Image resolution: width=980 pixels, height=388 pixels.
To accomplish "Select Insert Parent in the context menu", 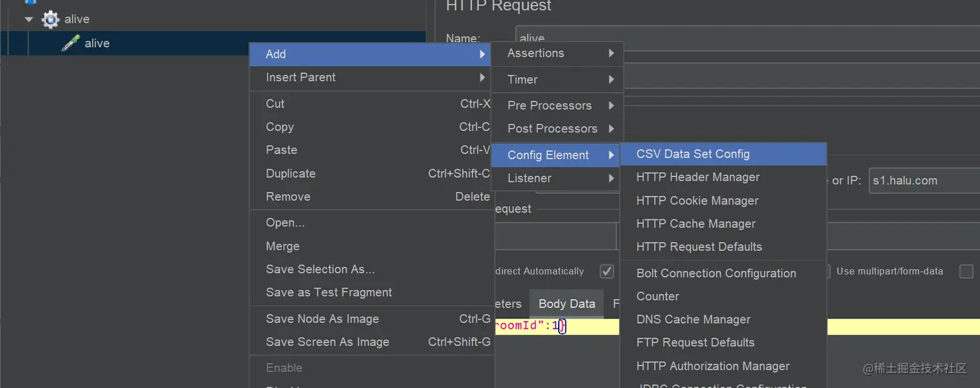I will [x=301, y=77].
